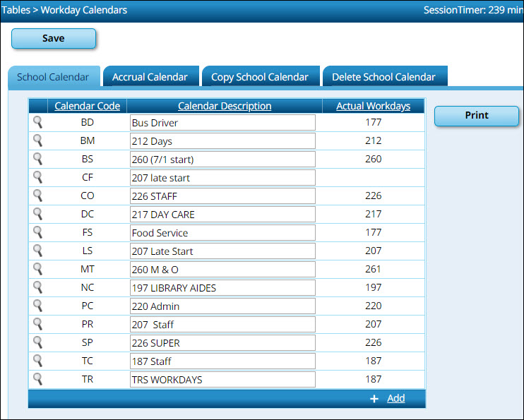Click spyglass beside SP calendar code

coord(38,342)
